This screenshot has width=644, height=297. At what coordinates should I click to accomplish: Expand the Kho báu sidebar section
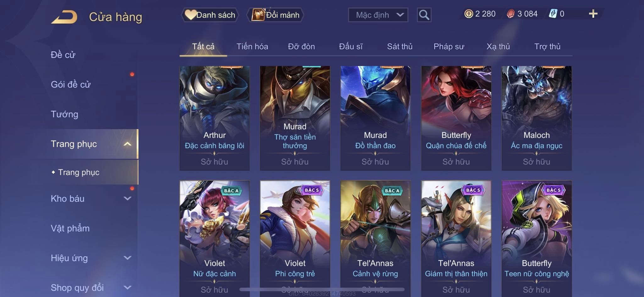[127, 198]
